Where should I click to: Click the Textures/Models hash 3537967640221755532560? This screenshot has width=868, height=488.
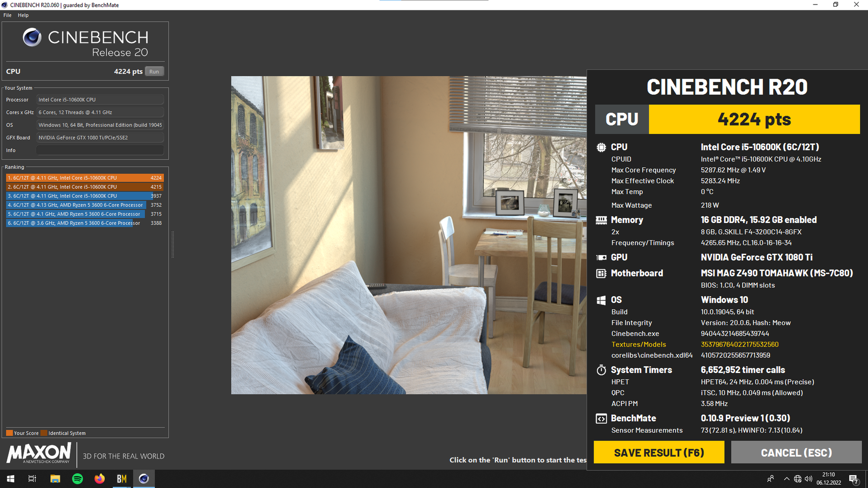(740, 345)
